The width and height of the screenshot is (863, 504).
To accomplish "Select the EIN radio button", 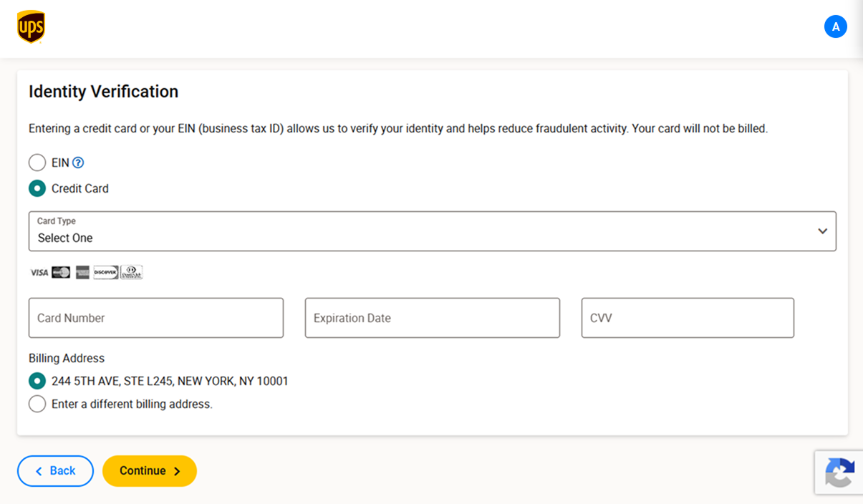I will [x=37, y=163].
